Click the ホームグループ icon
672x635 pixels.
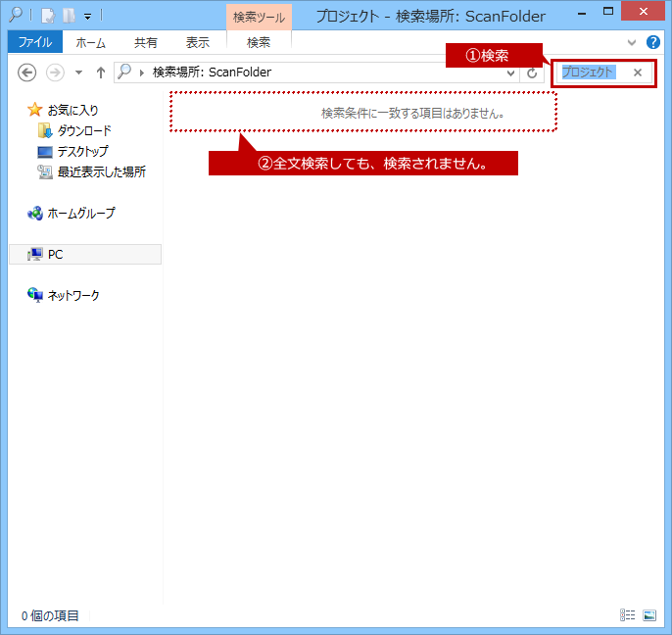click(35, 213)
